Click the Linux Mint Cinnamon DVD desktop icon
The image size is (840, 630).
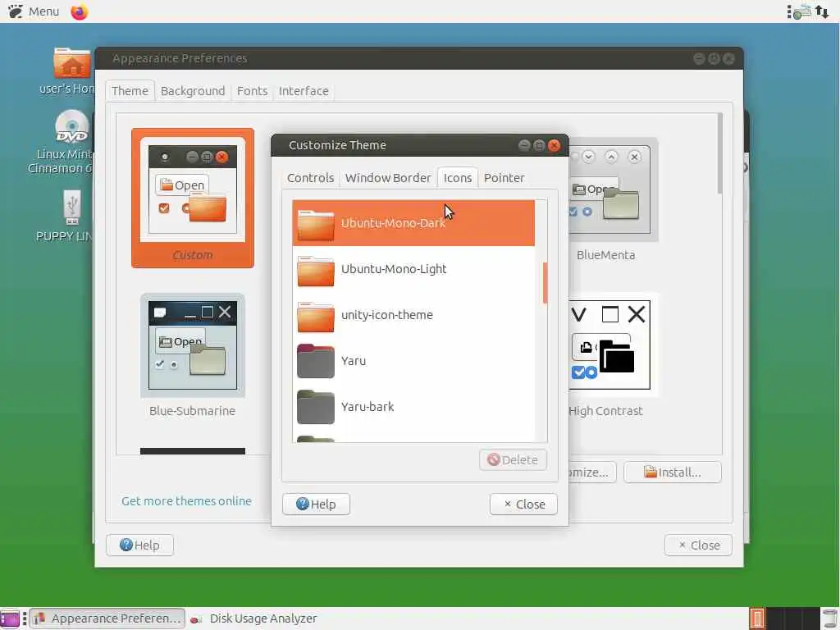pyautogui.click(x=72, y=127)
